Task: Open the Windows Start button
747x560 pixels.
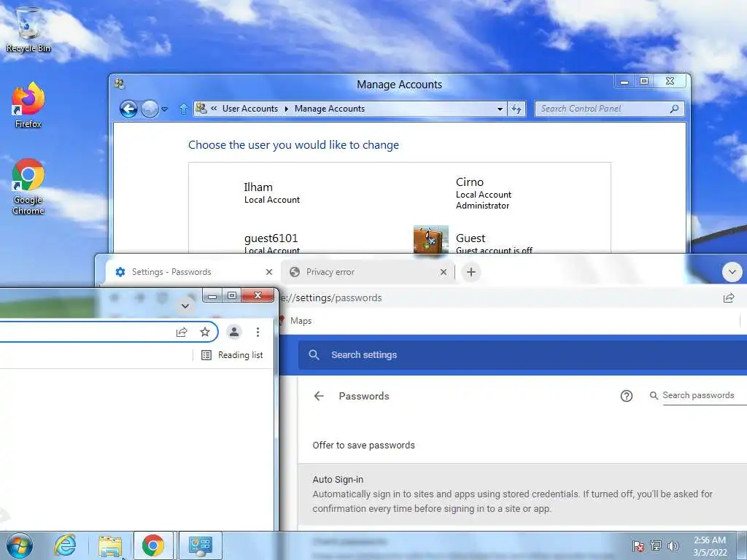Action: (20, 545)
